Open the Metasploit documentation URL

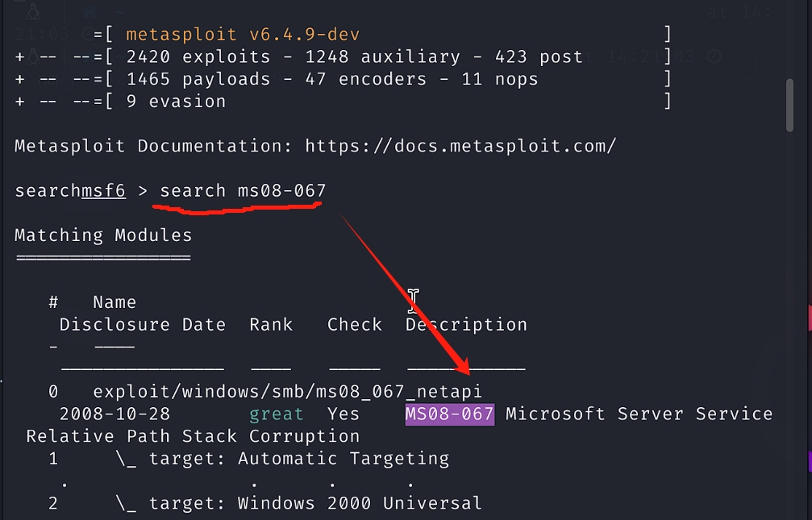pos(460,146)
